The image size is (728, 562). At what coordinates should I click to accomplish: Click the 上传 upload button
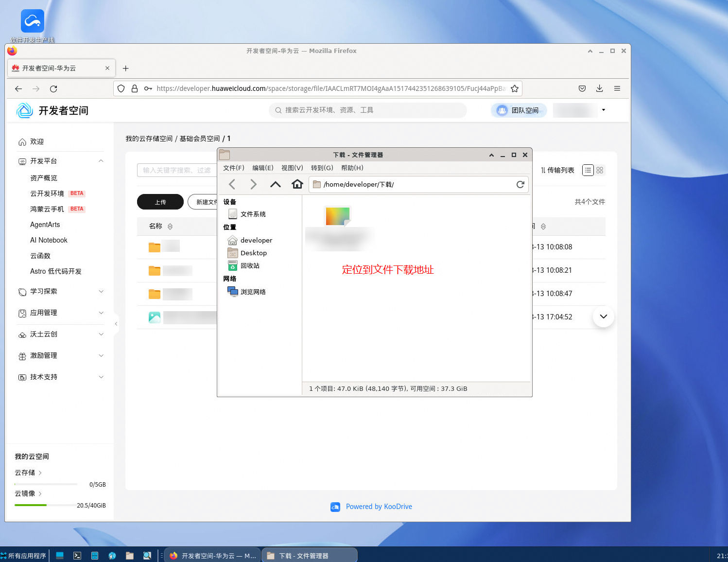click(x=160, y=202)
